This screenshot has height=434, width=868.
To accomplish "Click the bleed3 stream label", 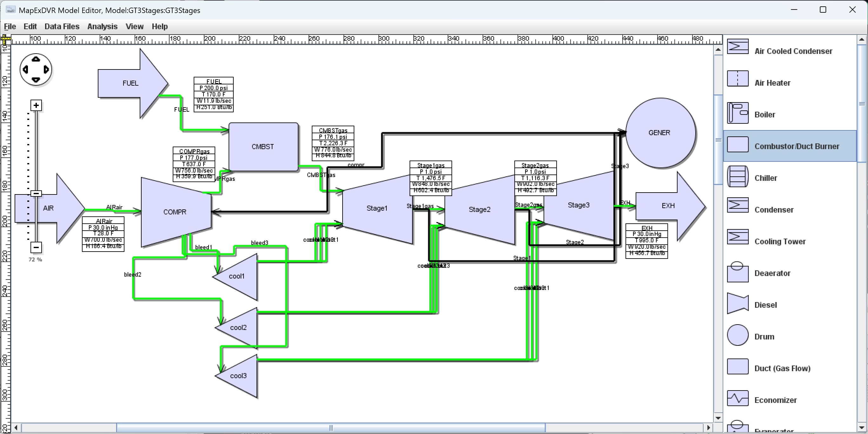I will coord(259,243).
